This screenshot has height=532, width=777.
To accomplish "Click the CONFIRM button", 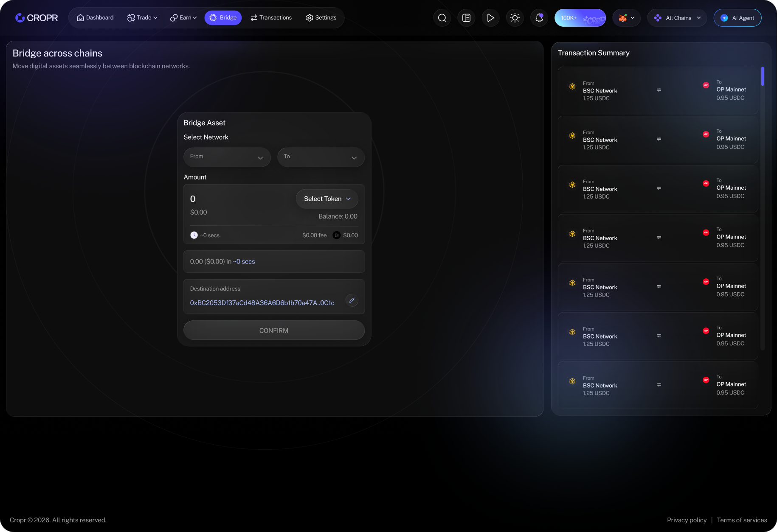I will [x=274, y=330].
